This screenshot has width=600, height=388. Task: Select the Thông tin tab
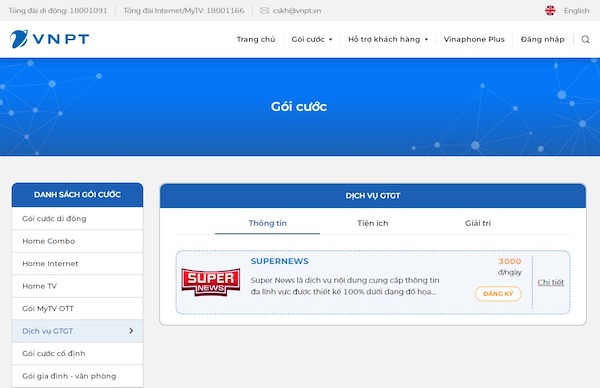(267, 223)
